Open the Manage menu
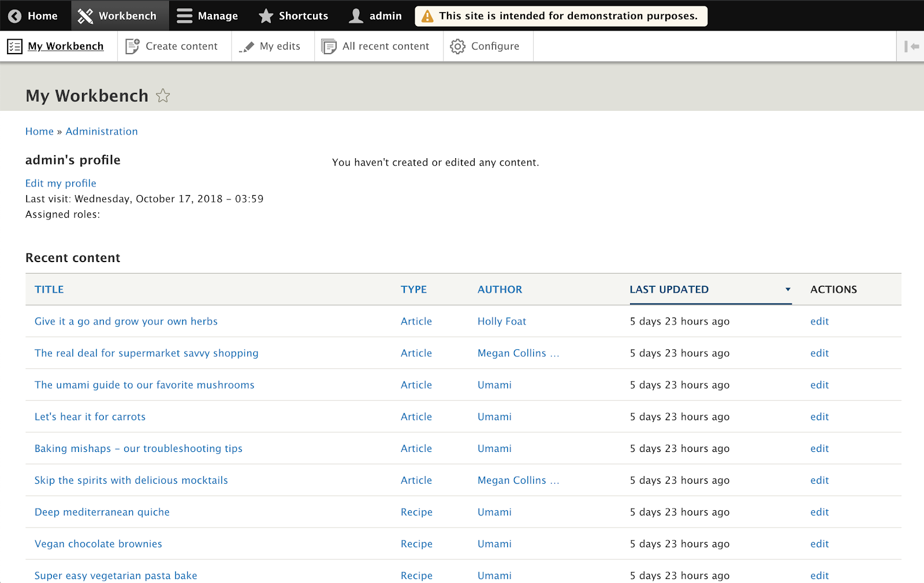This screenshot has height=583, width=924. pyautogui.click(x=207, y=16)
